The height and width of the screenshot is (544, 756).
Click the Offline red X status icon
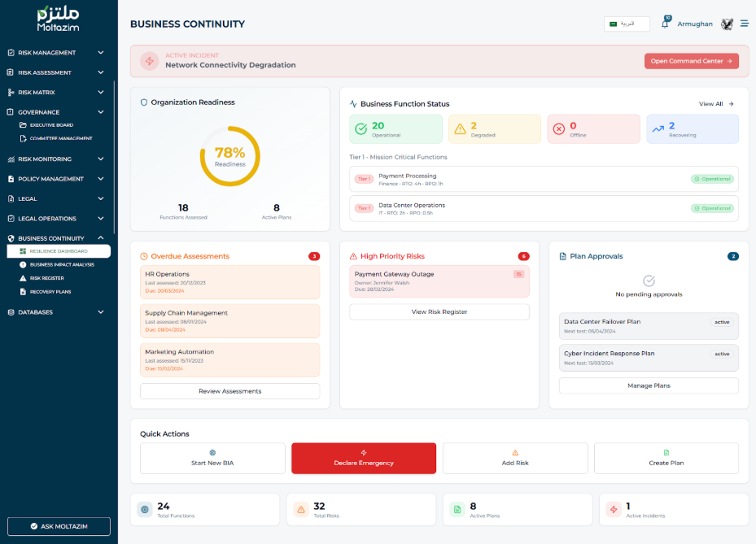pos(558,128)
